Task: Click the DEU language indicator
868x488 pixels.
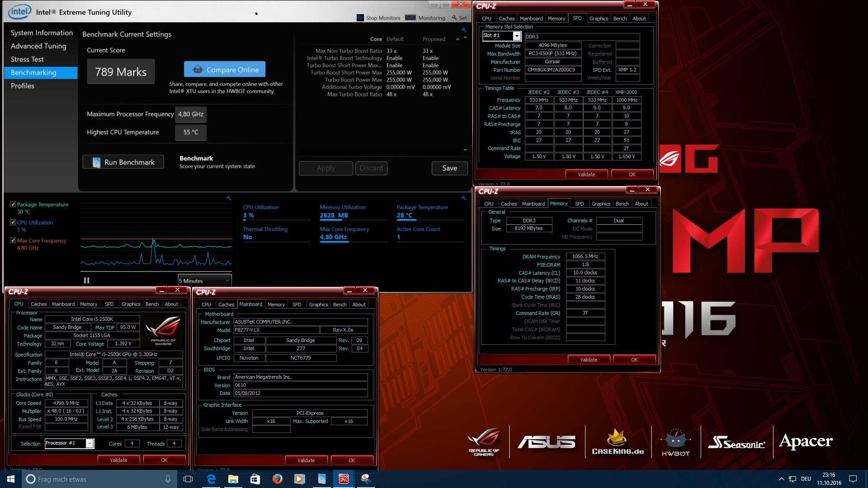Action: (x=806, y=479)
